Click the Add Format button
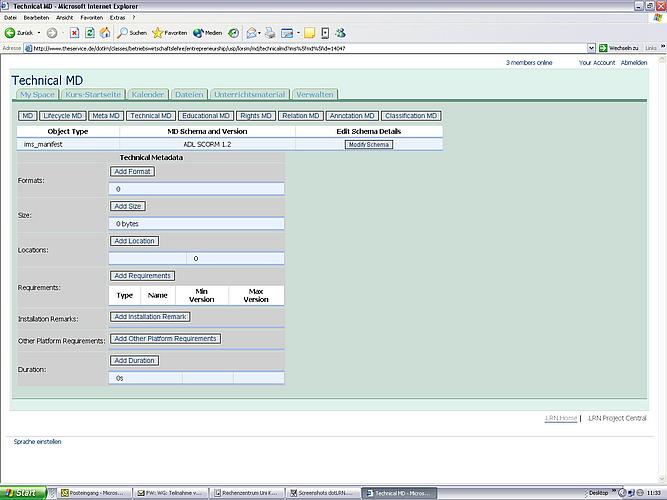 [x=132, y=171]
